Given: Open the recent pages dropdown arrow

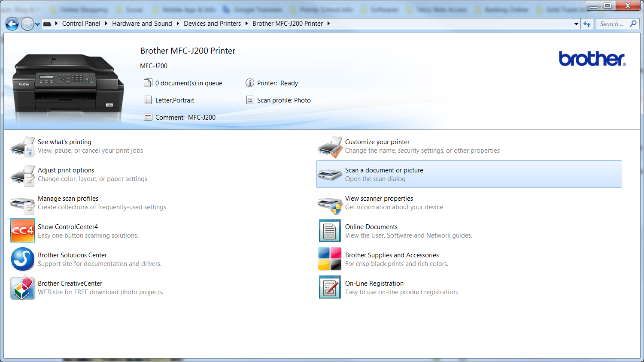Looking at the screenshot, I should click(37, 24).
